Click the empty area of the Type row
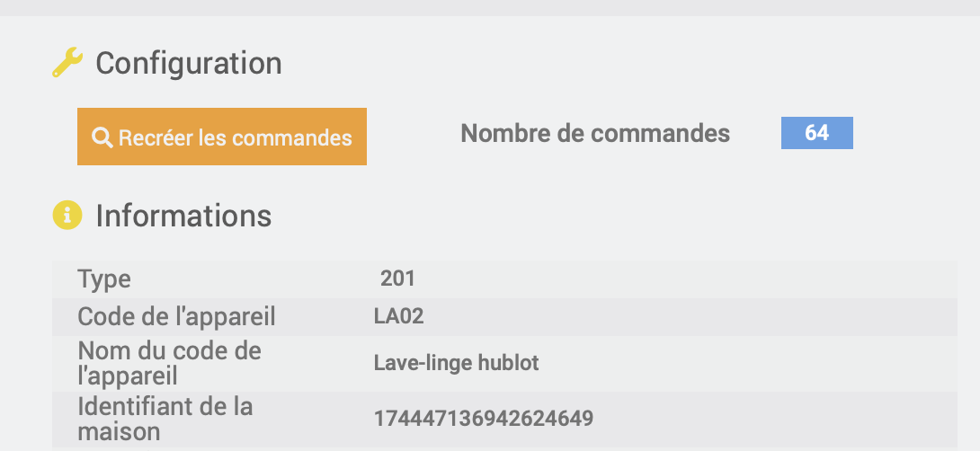 coord(688,279)
